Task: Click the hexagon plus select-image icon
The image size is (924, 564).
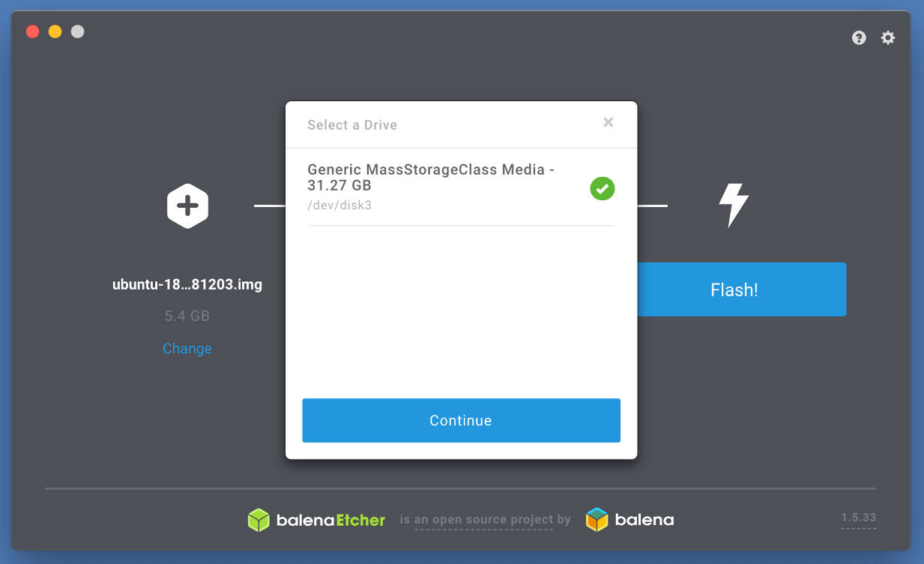Action: click(187, 205)
